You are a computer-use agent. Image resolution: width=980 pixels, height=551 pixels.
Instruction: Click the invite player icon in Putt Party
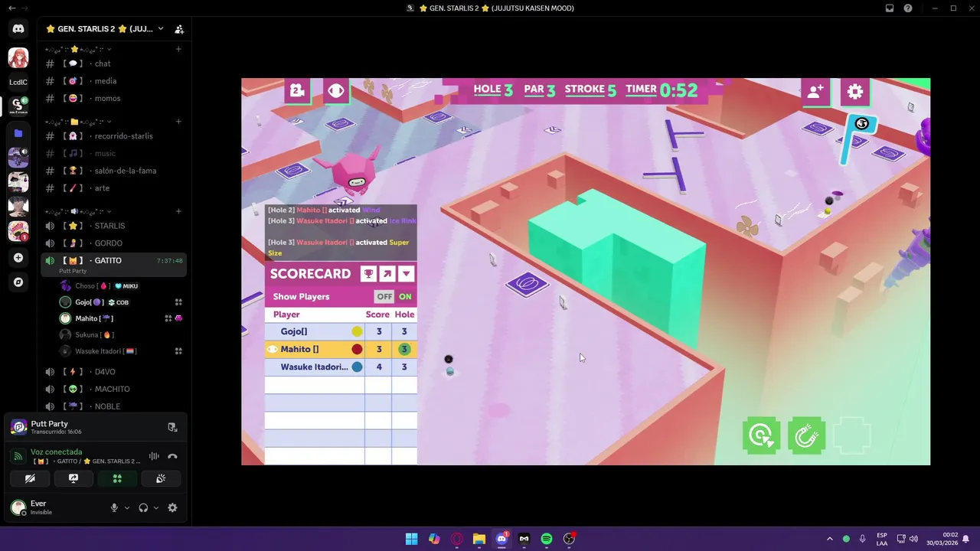coord(815,92)
